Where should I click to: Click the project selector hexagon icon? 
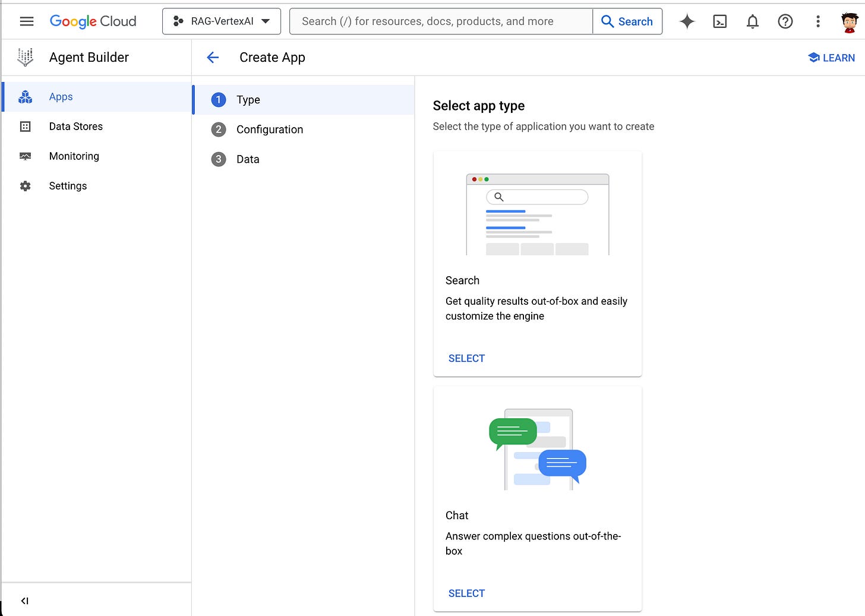[178, 21]
